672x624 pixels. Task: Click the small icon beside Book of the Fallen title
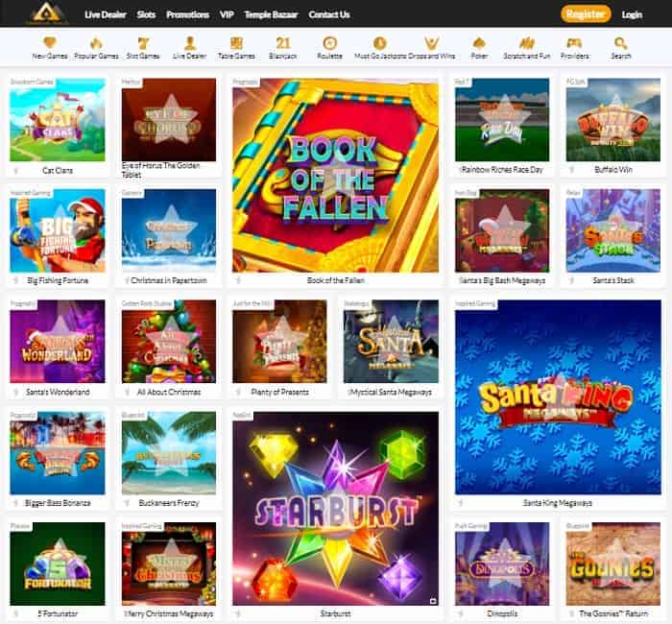(238, 280)
